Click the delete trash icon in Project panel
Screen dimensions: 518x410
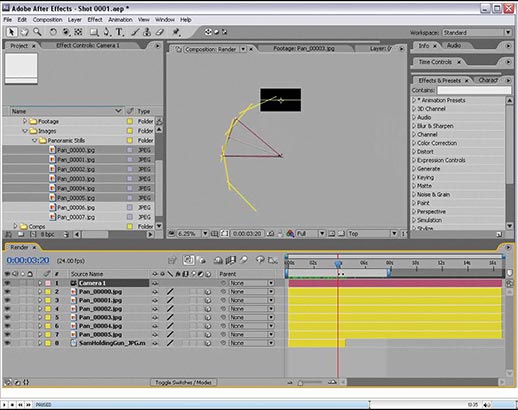(x=66, y=234)
